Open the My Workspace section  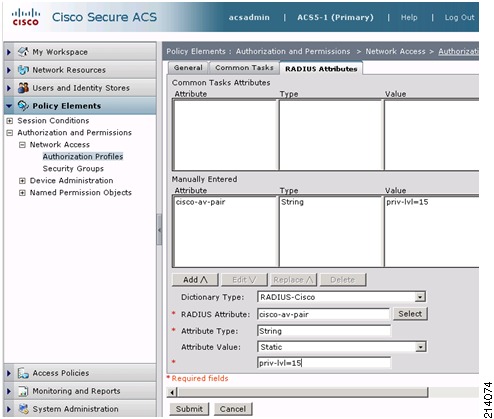coord(80,52)
